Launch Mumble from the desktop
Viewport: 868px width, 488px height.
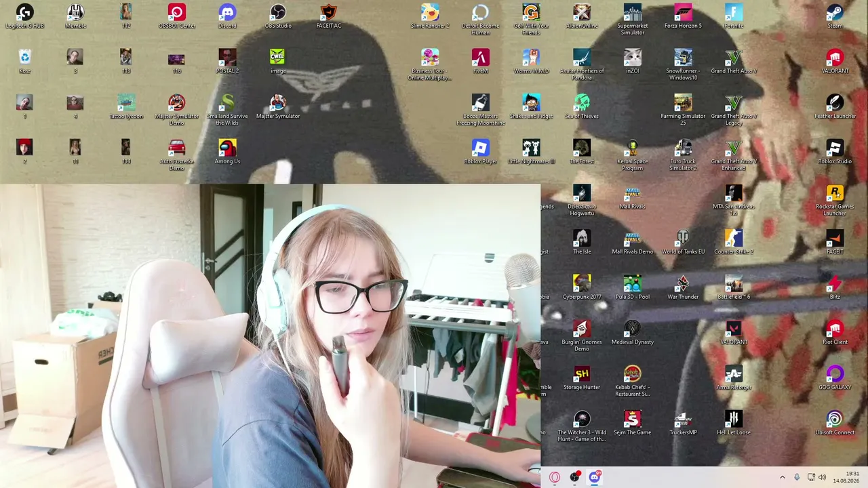pos(75,16)
